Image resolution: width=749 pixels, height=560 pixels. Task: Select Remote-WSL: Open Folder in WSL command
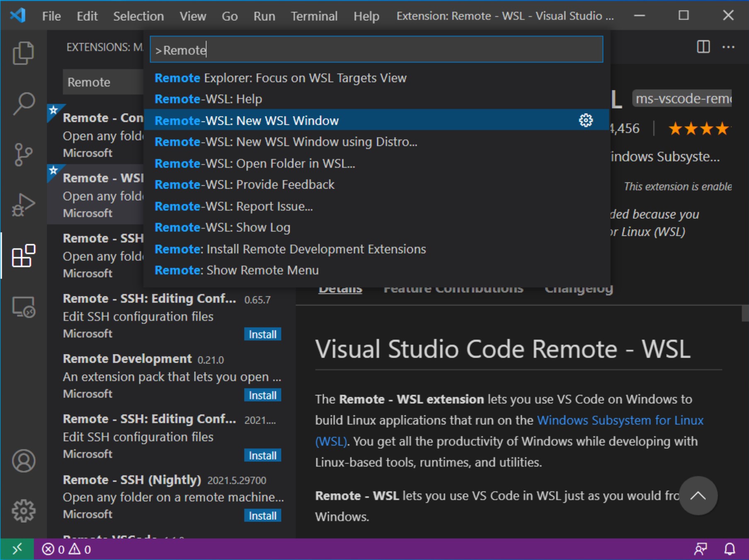[x=255, y=163]
